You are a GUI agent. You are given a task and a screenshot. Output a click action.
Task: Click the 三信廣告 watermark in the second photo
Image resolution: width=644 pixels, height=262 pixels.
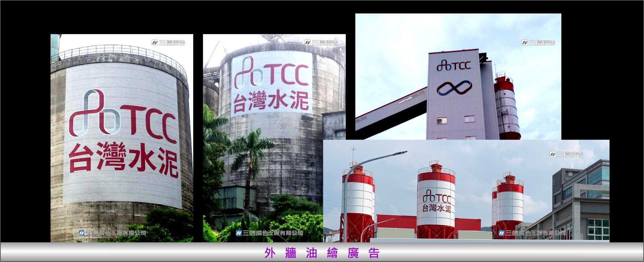pos(321,43)
